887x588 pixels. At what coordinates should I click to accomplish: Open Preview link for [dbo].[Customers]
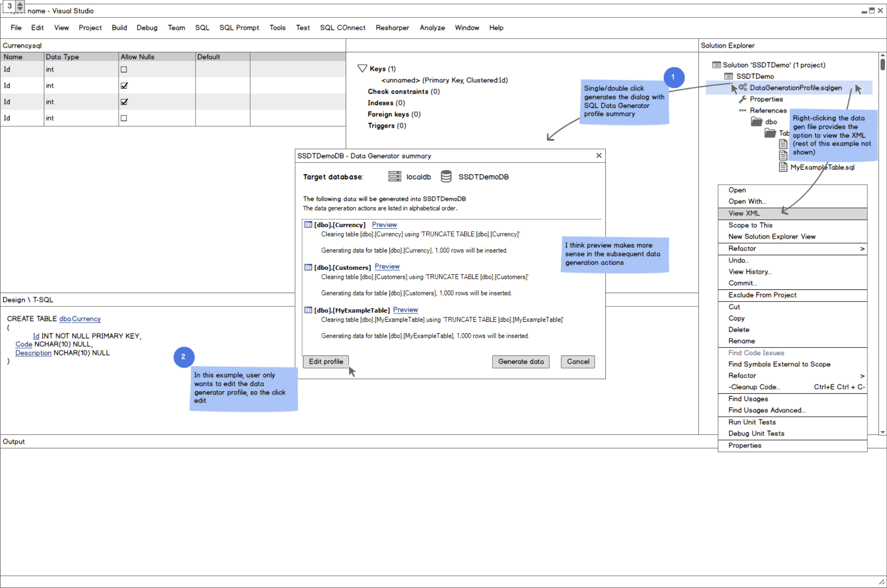(x=387, y=266)
